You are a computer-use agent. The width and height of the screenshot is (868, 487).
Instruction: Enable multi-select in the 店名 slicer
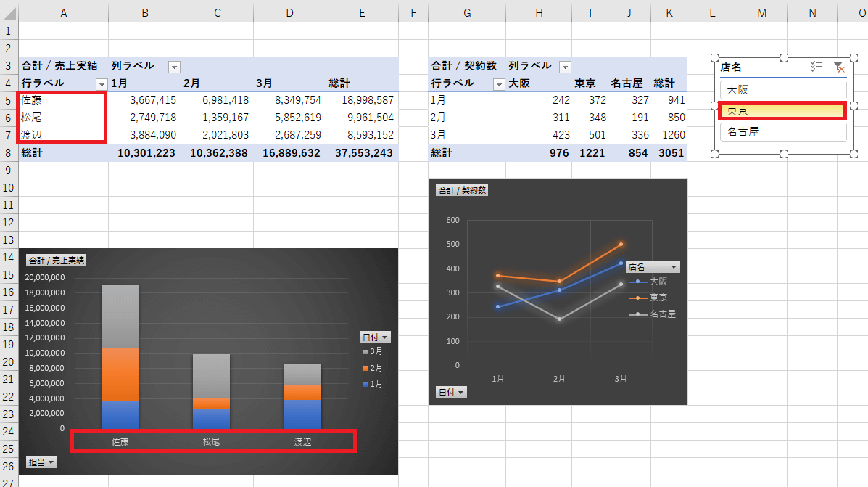click(x=817, y=67)
